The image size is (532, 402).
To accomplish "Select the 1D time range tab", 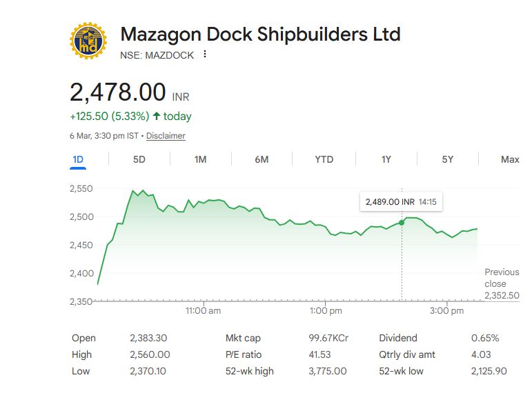I will 78,159.
